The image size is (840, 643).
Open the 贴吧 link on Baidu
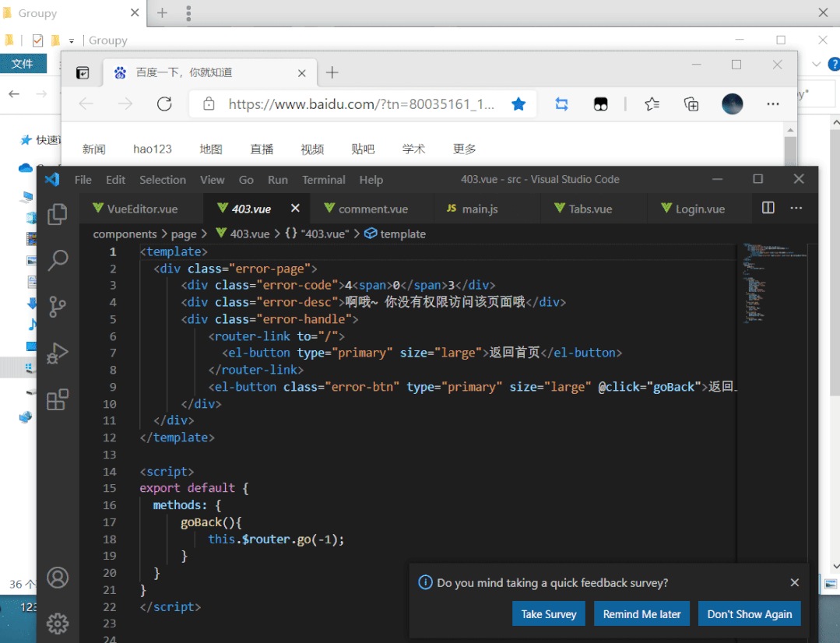363,149
